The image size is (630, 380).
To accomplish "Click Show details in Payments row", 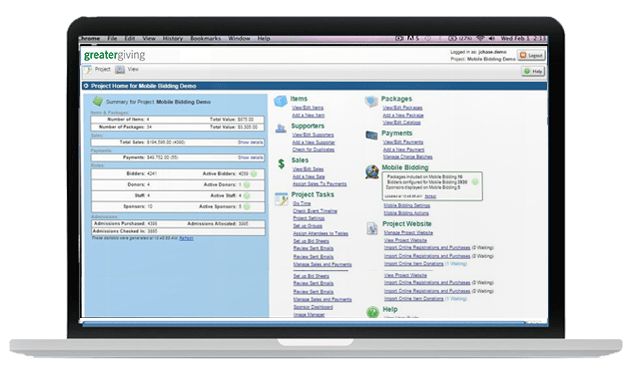I will coord(250,157).
